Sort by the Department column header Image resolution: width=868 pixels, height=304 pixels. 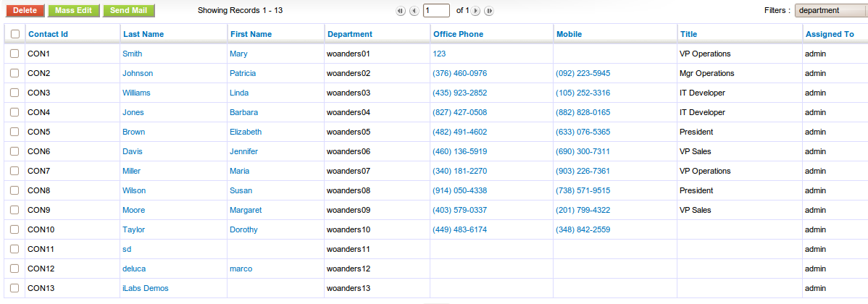(x=350, y=34)
